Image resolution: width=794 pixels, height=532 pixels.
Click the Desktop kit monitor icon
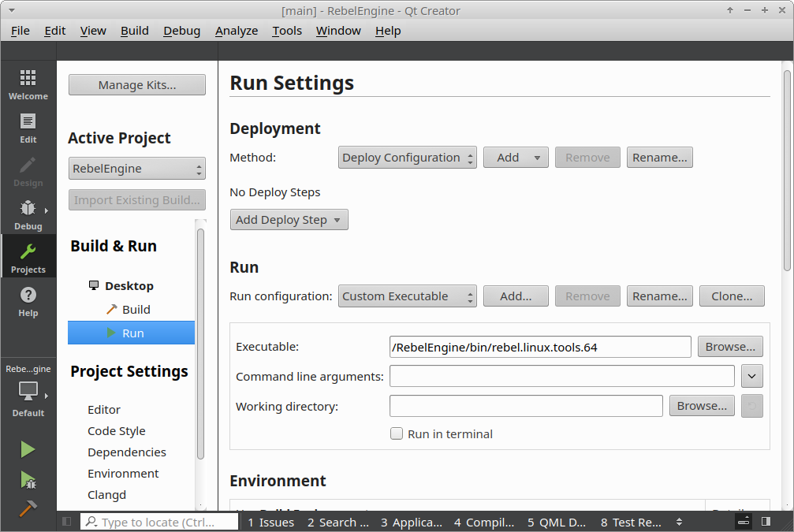pos(94,285)
